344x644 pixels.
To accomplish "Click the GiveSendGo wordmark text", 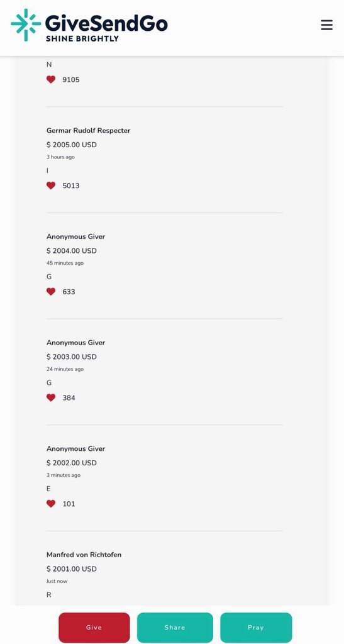I will point(106,23).
